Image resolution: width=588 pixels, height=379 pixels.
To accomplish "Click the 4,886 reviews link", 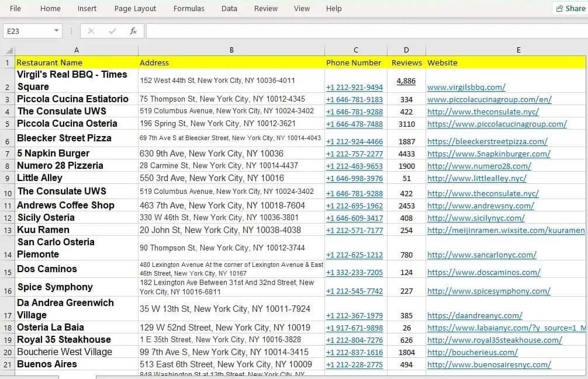I will (406, 81).
